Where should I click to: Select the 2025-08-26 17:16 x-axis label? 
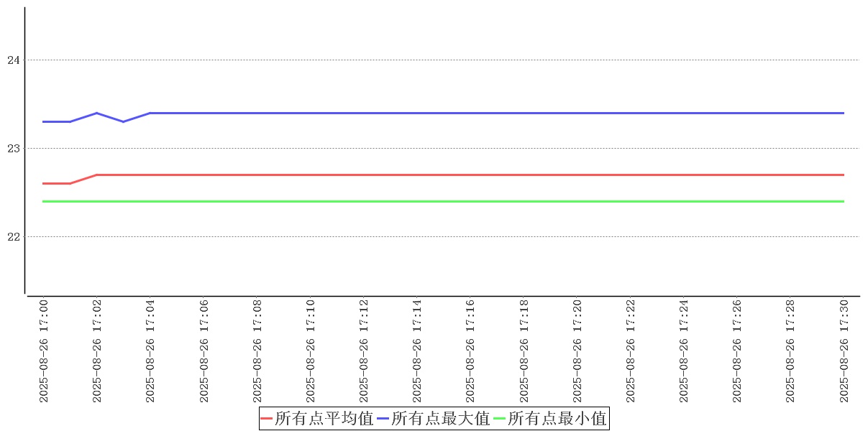[470, 351]
